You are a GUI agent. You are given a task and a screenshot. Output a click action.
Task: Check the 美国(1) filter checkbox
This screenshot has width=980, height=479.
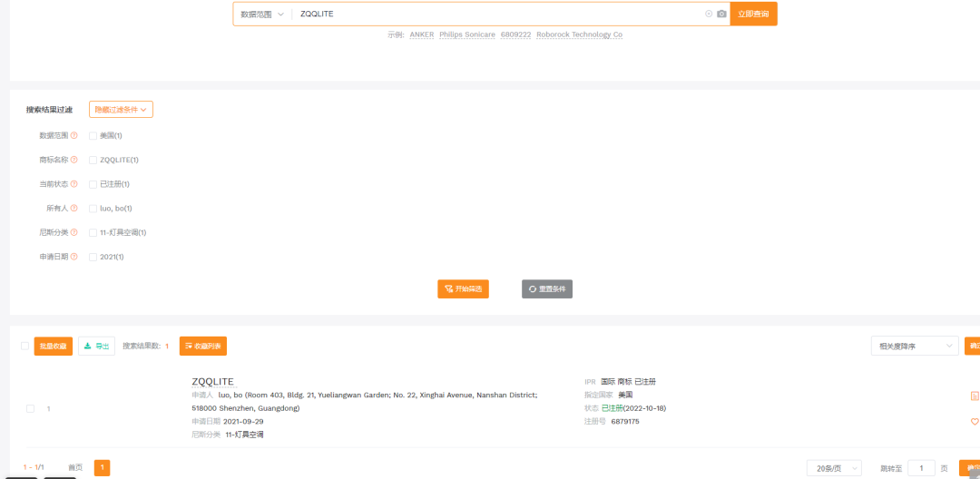point(93,135)
